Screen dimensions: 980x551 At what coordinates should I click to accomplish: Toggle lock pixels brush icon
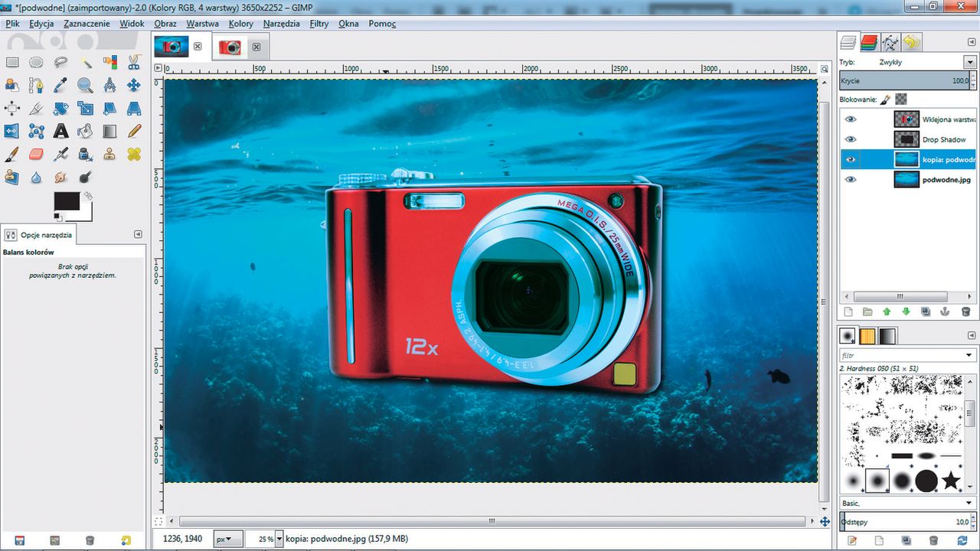(x=886, y=99)
